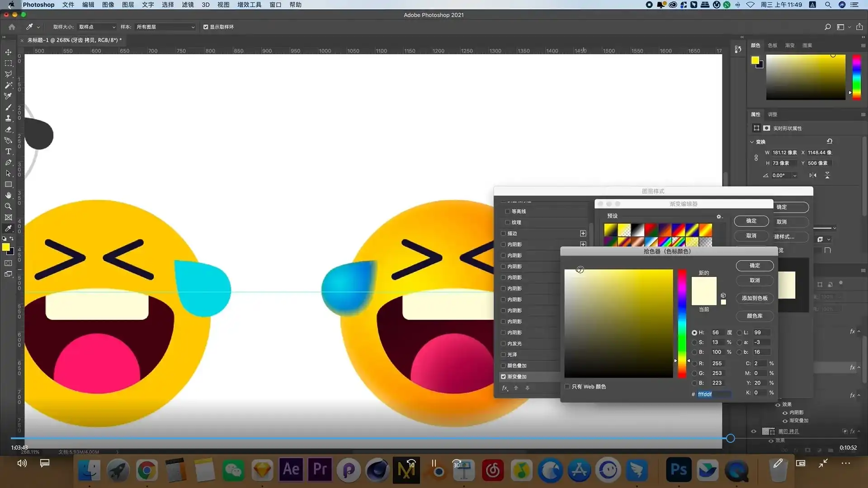The width and height of the screenshot is (868, 488).
Task: Collapse the 变换 section
Action: pos(752,142)
